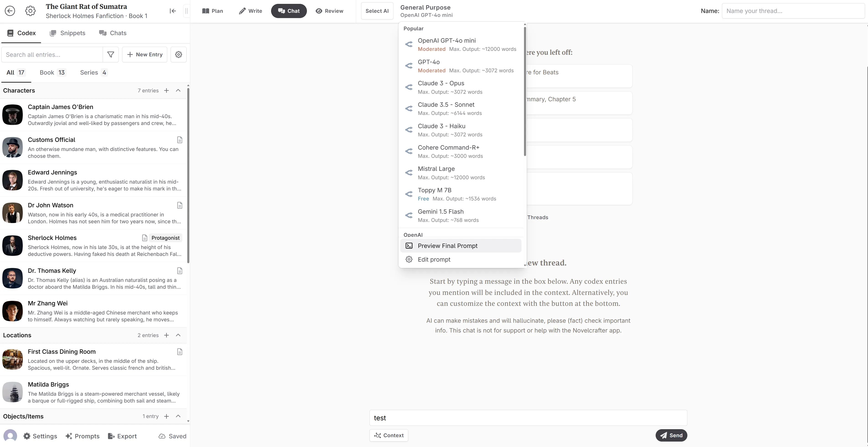Viewport: 868px width, 447px height.
Task: Open novel settings gear next to title
Action: pyautogui.click(x=30, y=11)
